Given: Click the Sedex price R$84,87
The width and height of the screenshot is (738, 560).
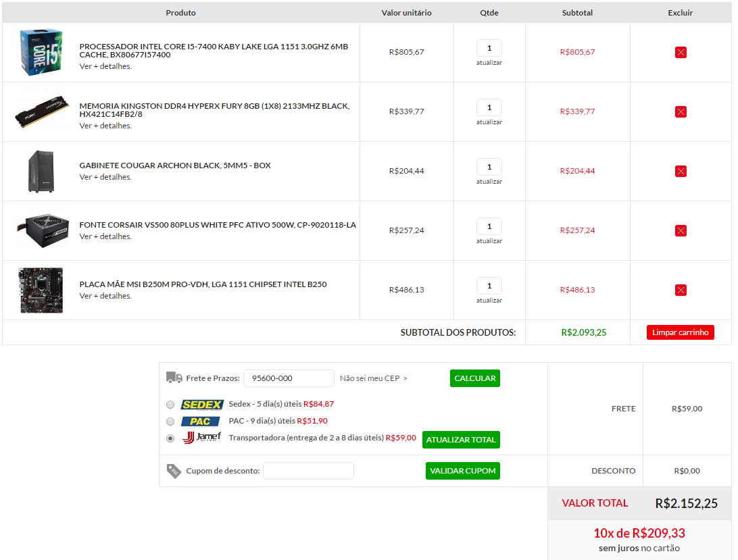Looking at the screenshot, I should pyautogui.click(x=318, y=404).
